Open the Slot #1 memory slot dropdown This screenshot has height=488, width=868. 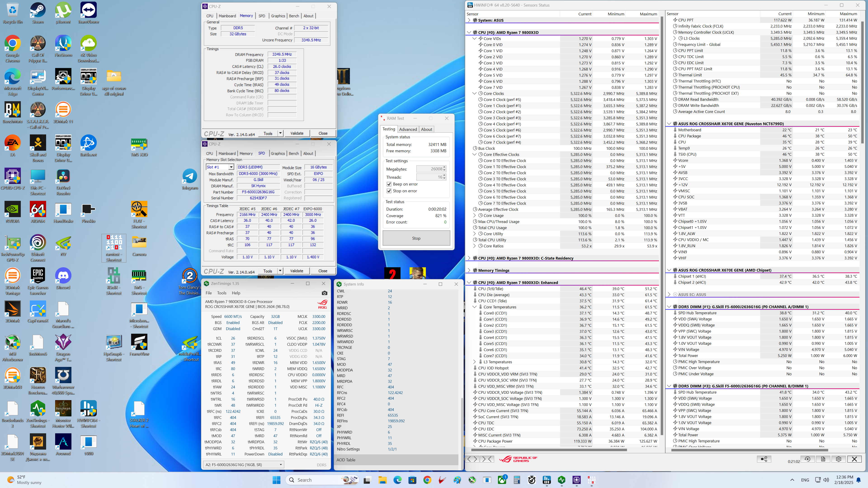[x=231, y=167]
